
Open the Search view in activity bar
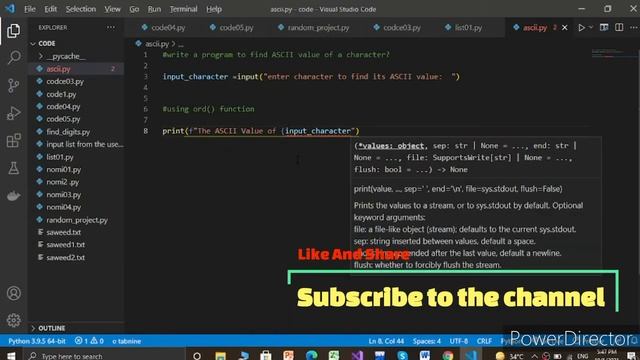click(x=13, y=58)
